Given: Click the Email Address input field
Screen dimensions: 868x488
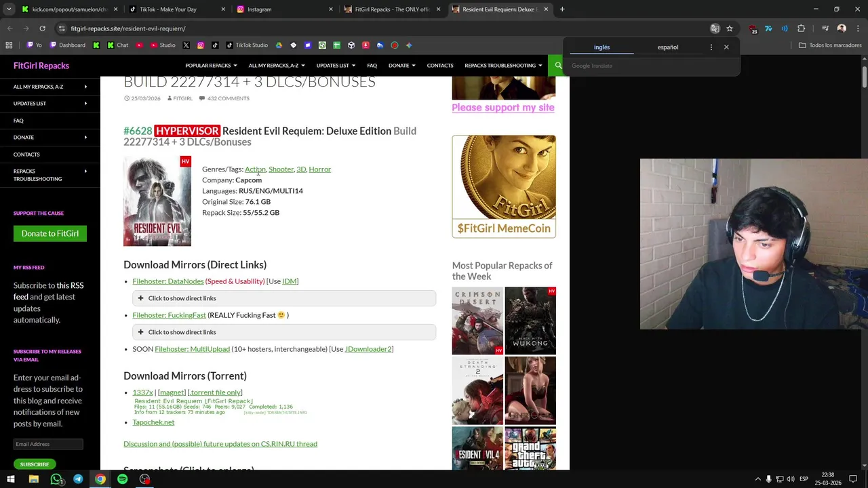Looking at the screenshot, I should [x=48, y=444].
